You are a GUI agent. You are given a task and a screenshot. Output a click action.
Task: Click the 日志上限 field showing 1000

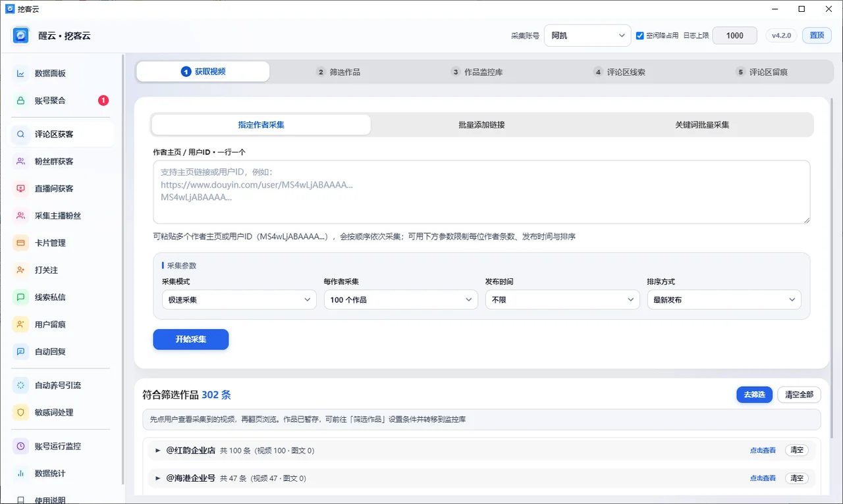tap(735, 36)
